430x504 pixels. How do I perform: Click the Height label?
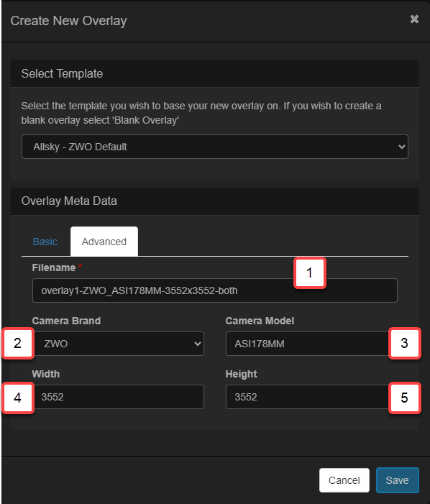coord(241,374)
